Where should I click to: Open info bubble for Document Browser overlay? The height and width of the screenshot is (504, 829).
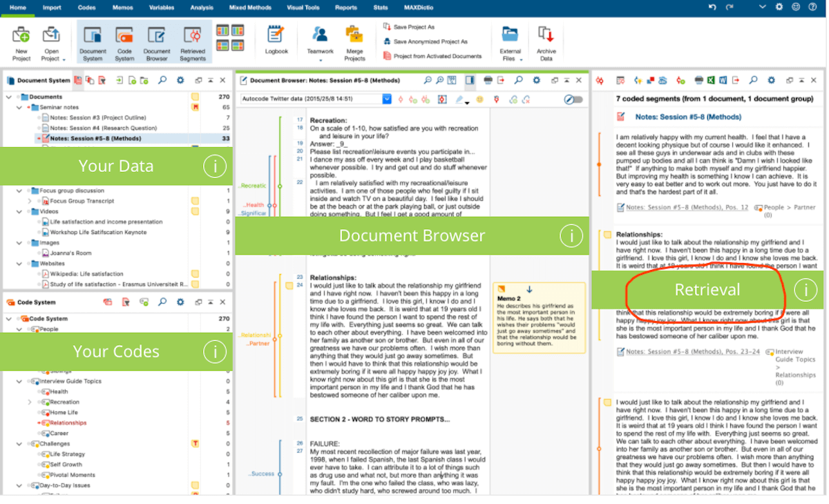(571, 235)
